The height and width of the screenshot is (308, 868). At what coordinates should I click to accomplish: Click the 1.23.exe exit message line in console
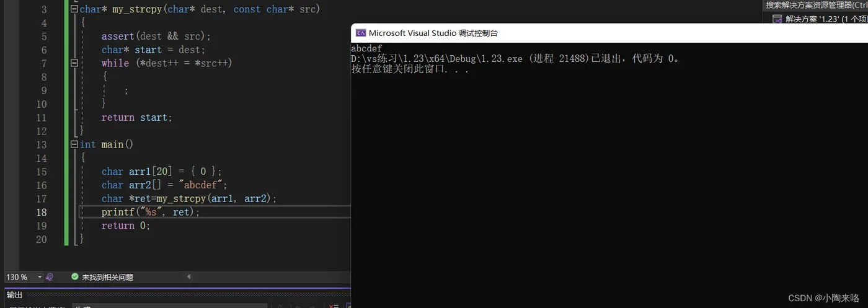pos(516,59)
